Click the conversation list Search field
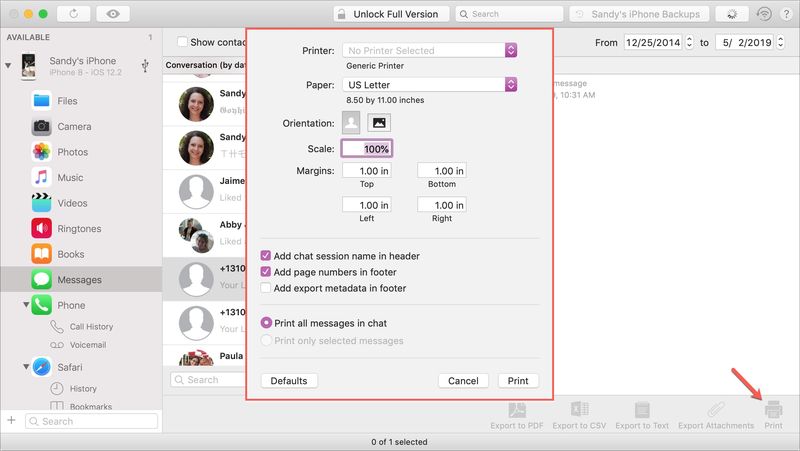 click(x=209, y=380)
